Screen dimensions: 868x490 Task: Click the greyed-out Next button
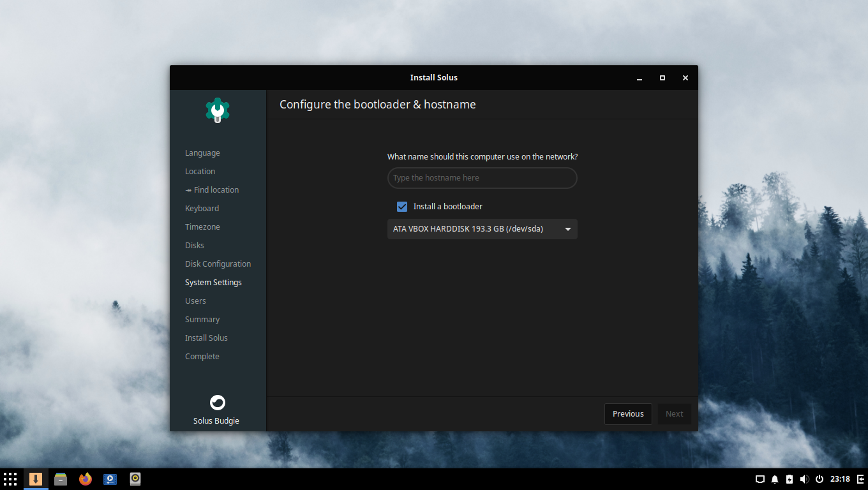(x=674, y=414)
